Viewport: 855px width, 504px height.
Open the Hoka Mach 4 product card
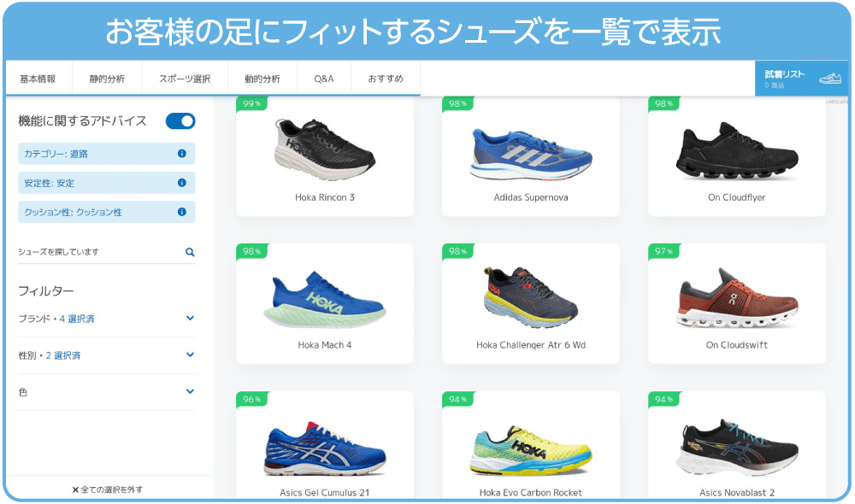point(324,303)
